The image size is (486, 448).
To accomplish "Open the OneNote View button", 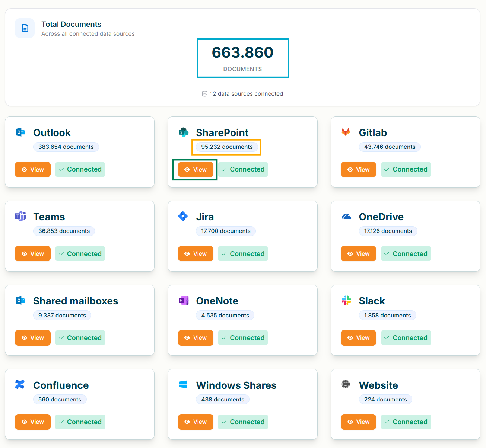I will [196, 338].
